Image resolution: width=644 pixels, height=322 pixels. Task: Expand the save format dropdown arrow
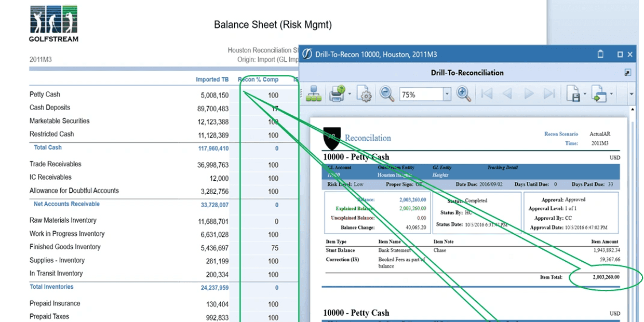[585, 95]
